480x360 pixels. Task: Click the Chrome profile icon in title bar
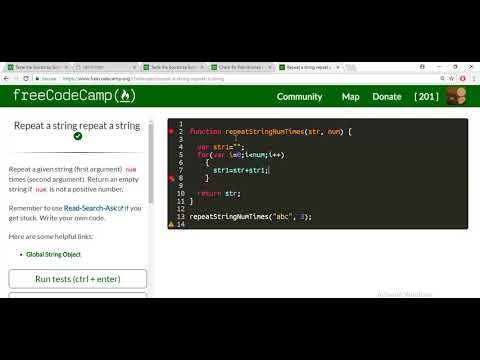[x=422, y=67]
